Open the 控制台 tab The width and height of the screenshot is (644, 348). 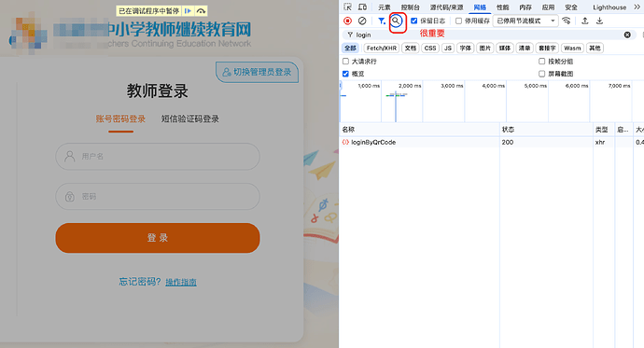pyautogui.click(x=411, y=7)
